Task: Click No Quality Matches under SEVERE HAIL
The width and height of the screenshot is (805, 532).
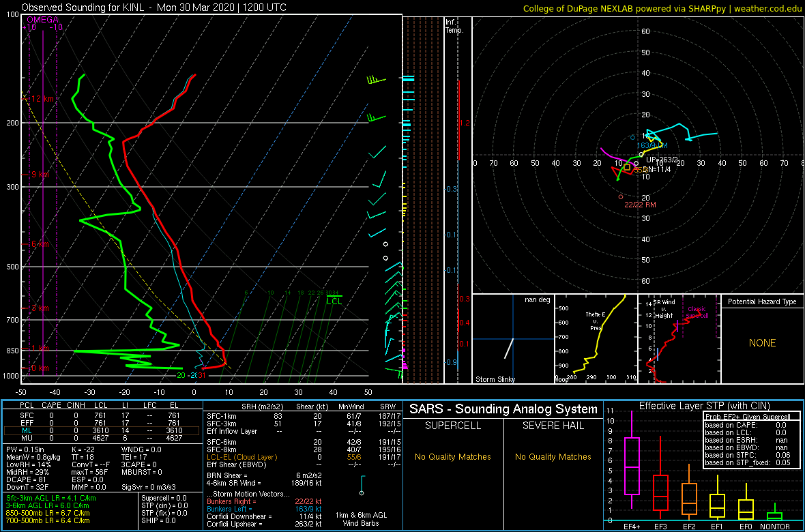Action: 553,456
